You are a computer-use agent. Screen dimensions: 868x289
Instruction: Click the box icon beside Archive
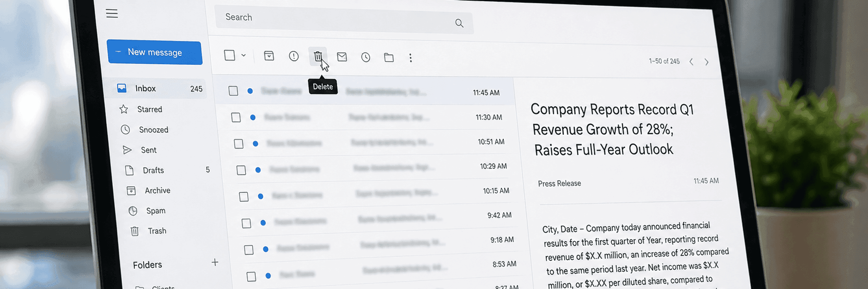coord(131,191)
